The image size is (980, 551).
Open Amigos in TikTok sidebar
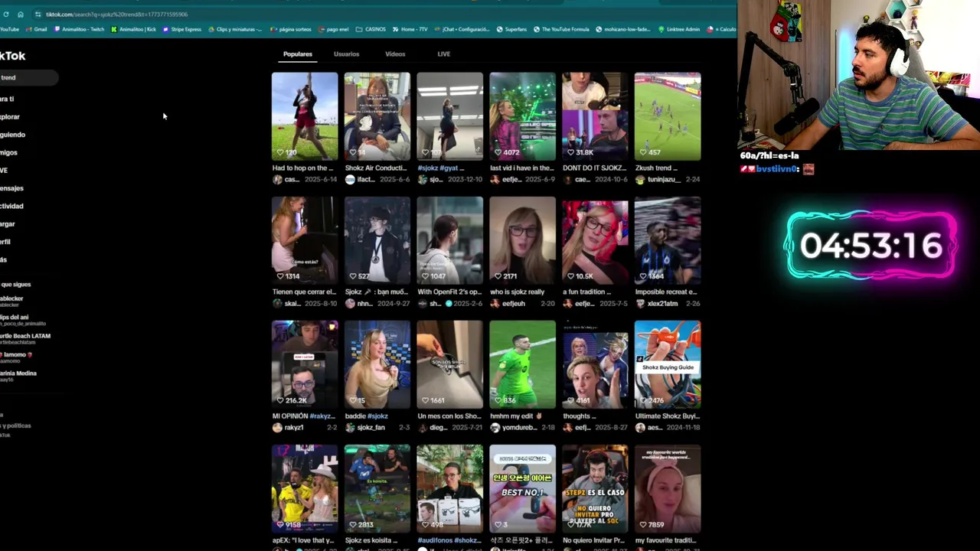pos(8,152)
